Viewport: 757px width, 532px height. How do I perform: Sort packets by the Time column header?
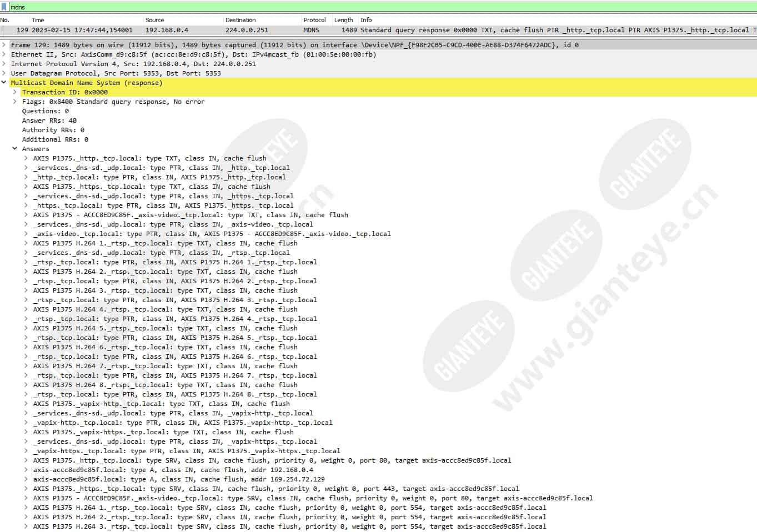point(38,20)
